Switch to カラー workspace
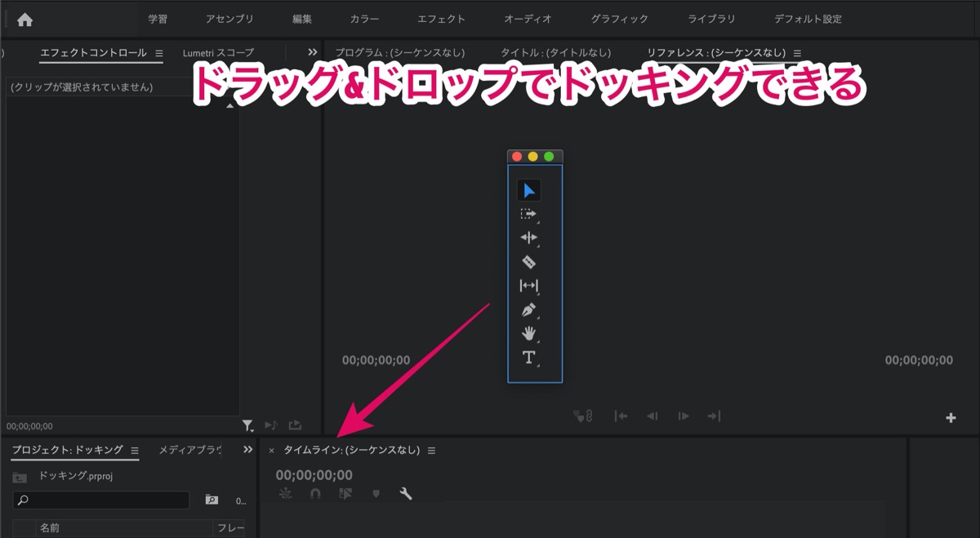The image size is (980, 538). click(x=364, y=19)
